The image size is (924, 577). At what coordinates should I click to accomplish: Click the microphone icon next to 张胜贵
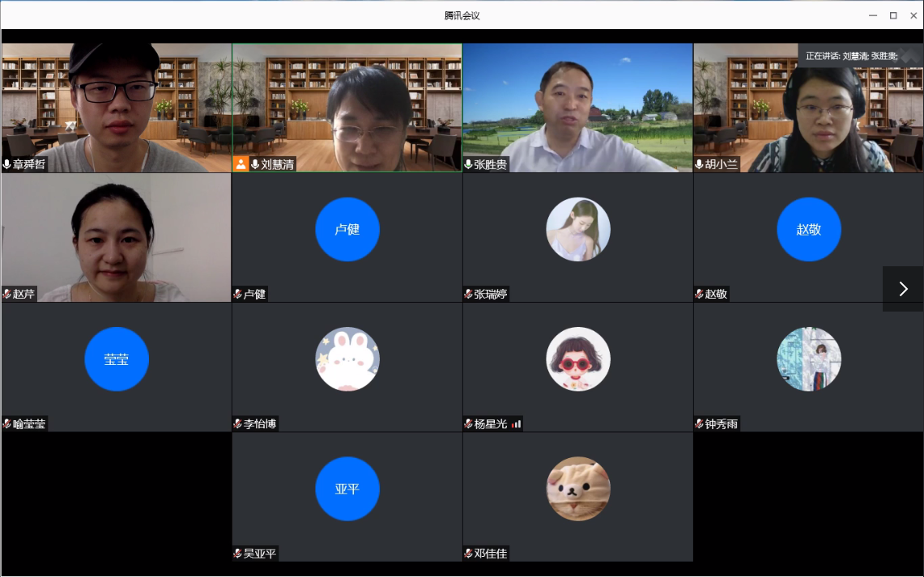(x=469, y=164)
